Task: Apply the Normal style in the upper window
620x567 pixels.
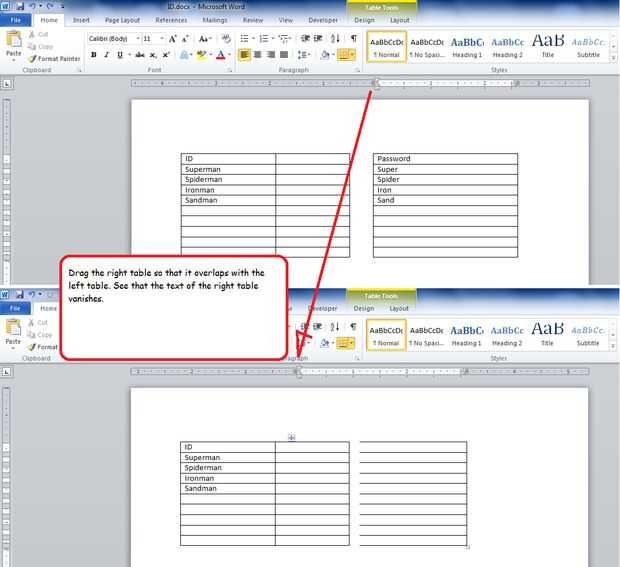Action: pyautogui.click(x=387, y=47)
